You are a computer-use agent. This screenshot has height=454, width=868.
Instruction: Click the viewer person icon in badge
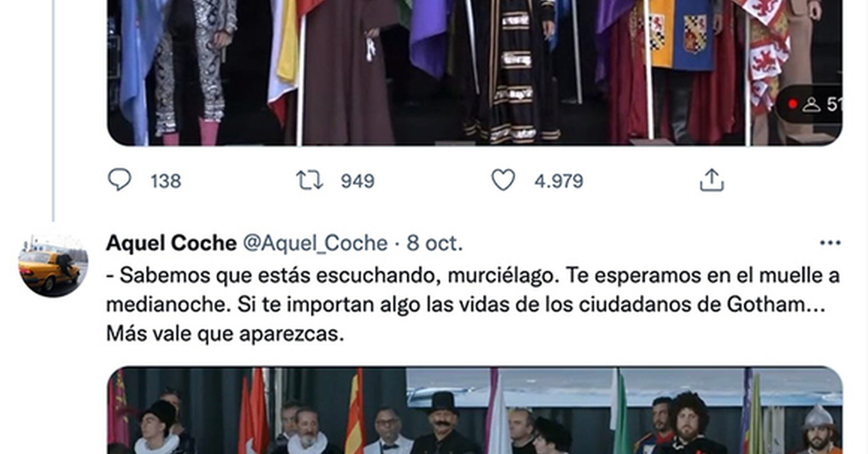click(x=811, y=104)
